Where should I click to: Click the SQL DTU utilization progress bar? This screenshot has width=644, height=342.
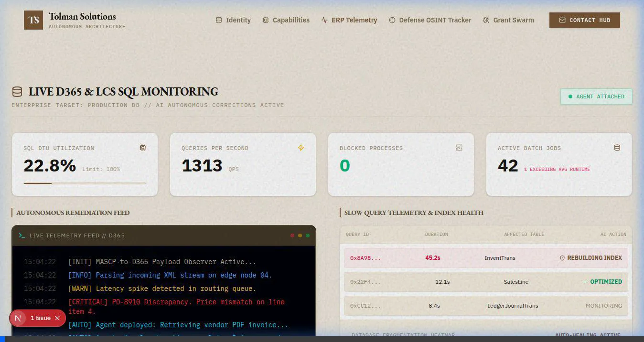point(85,183)
